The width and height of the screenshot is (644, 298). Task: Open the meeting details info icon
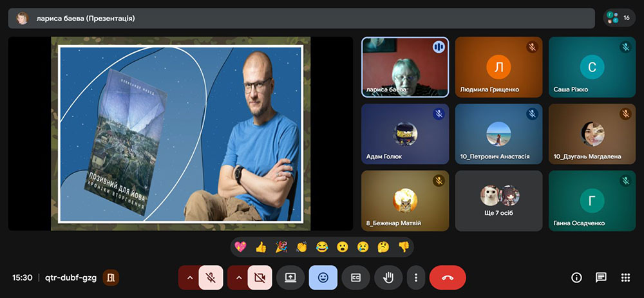pos(576,277)
